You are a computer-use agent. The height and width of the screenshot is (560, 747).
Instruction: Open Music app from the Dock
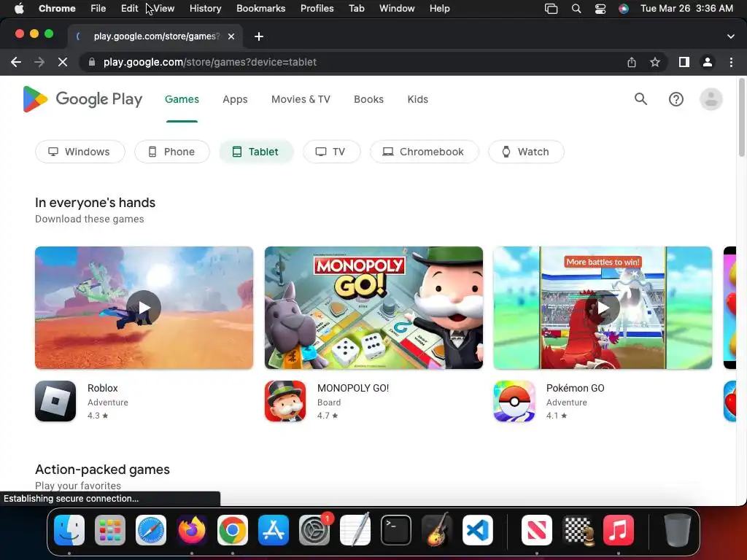click(x=619, y=530)
